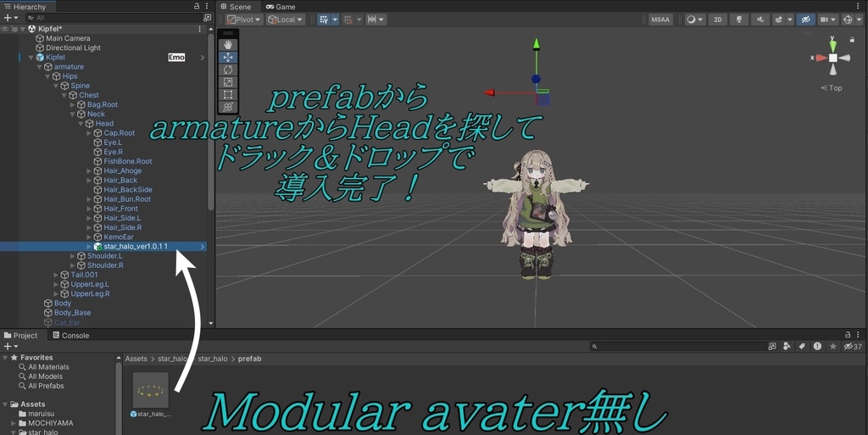Open the grid snapping options arrow
Viewport: 868px width, 435px height.
[335, 20]
